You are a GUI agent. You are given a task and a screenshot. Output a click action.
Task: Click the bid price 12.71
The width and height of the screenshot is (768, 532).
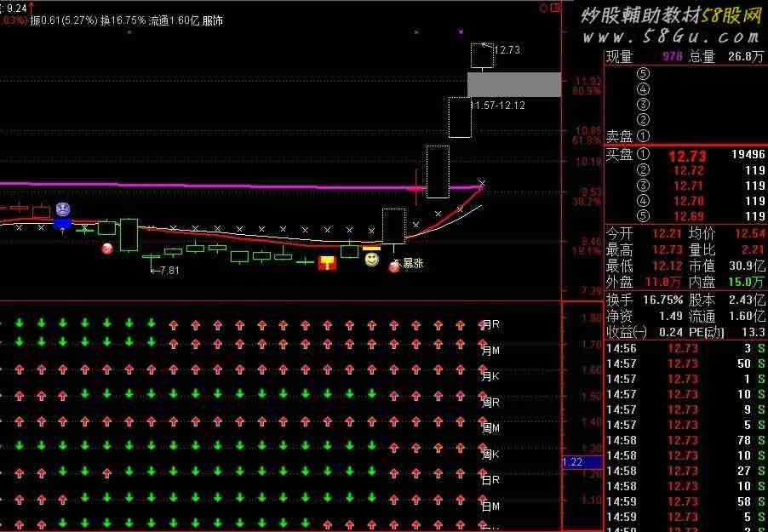click(x=688, y=186)
